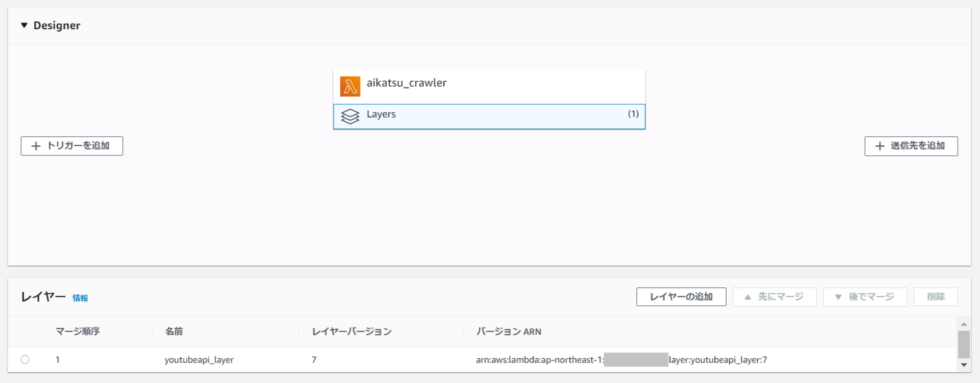Click the Layers (1) count badge
980x383 pixels.
pos(633,115)
